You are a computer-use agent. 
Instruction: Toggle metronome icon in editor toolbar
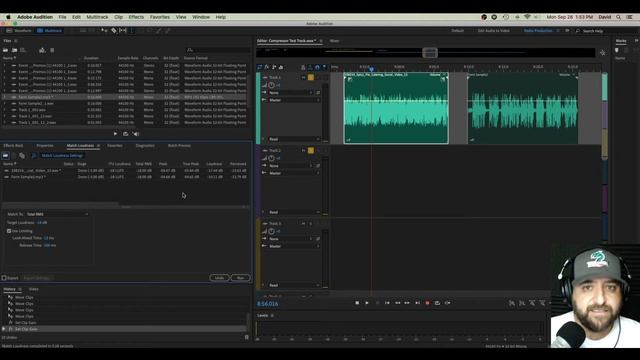[303, 67]
